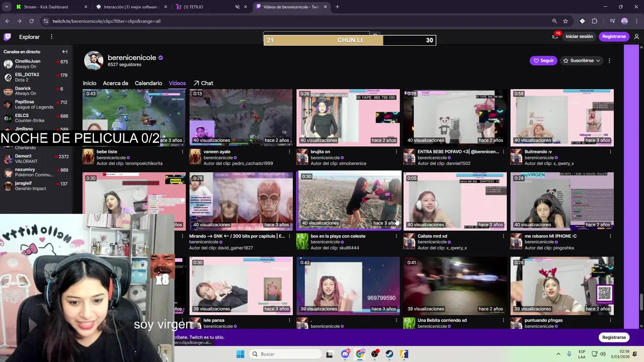Click the microphone icon in the system tray
This screenshot has height=362, width=644.
click(569, 354)
